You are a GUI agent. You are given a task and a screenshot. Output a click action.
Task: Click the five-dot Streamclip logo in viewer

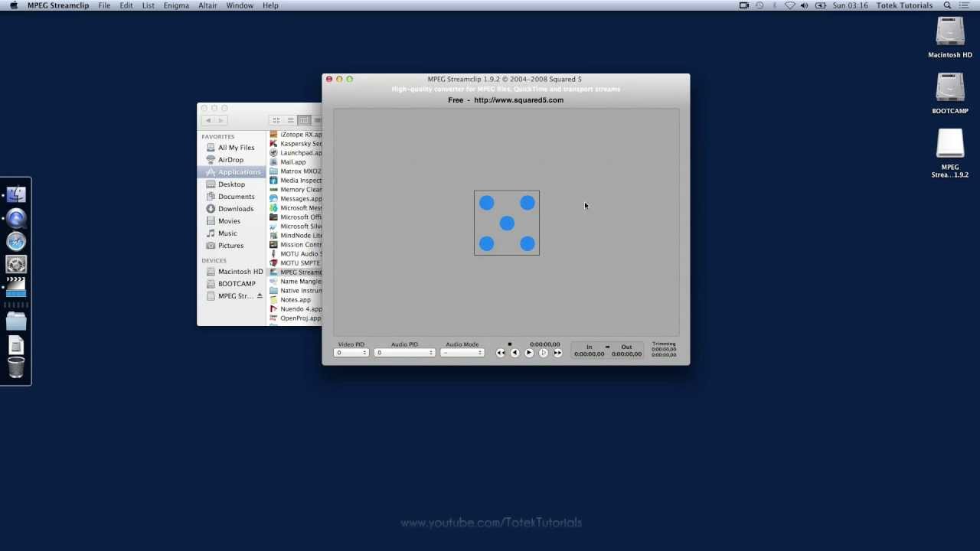click(x=507, y=223)
